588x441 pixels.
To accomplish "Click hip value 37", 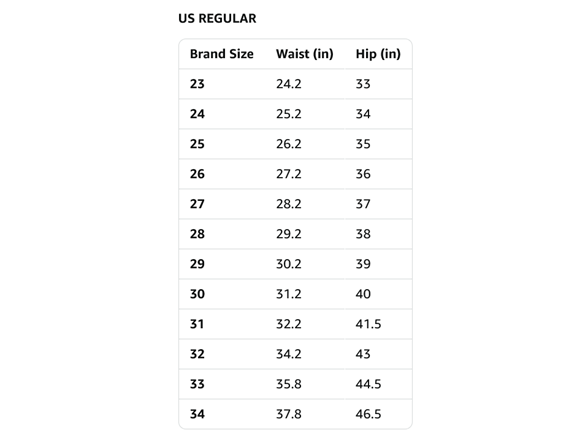I will [363, 204].
